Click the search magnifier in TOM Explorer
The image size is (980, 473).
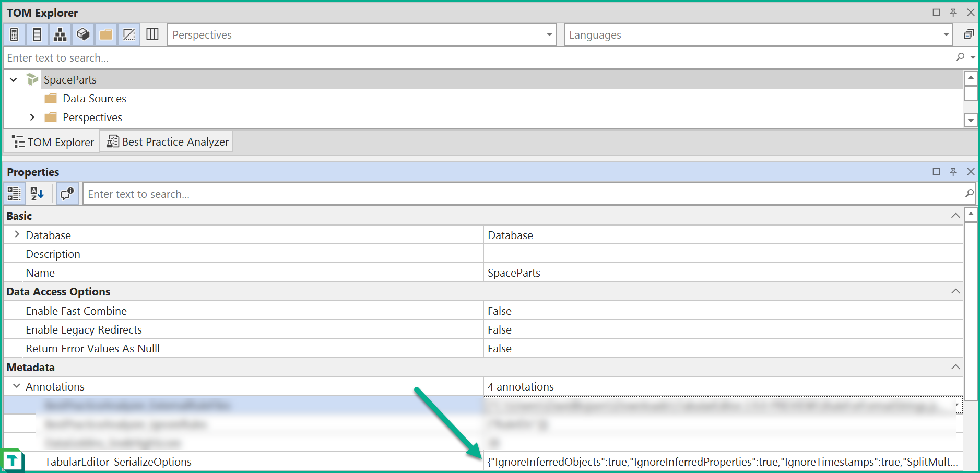coord(960,57)
